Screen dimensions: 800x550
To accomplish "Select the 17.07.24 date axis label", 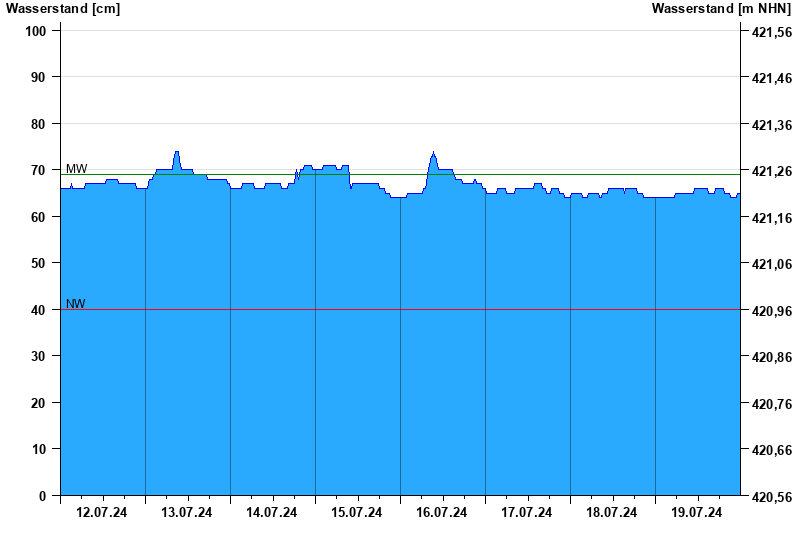I will tap(527, 512).
